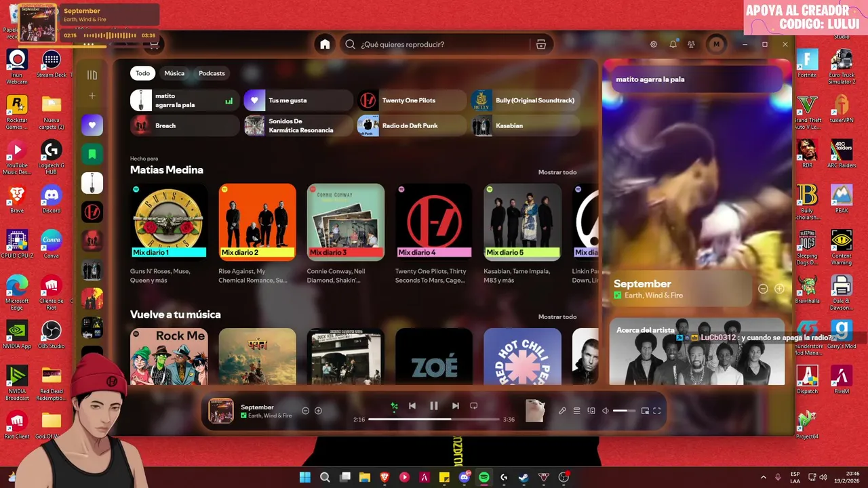Open Mix diario 4 card
The height and width of the screenshot is (488, 868).
point(433,233)
